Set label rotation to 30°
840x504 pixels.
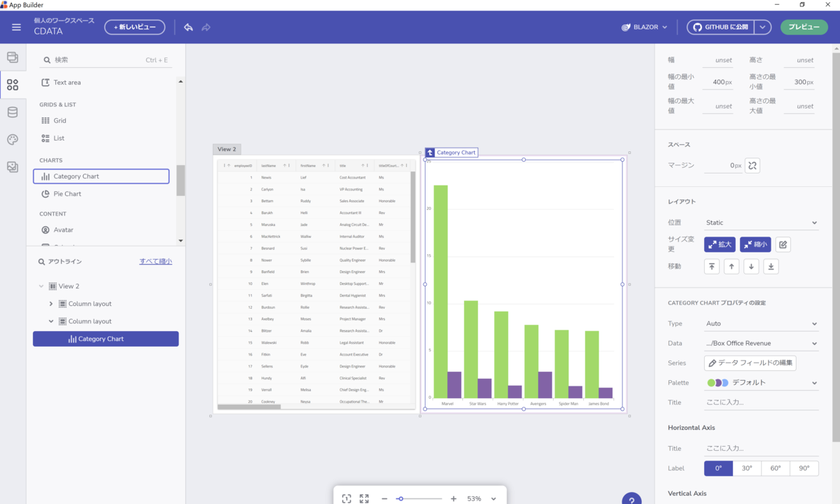click(x=747, y=468)
